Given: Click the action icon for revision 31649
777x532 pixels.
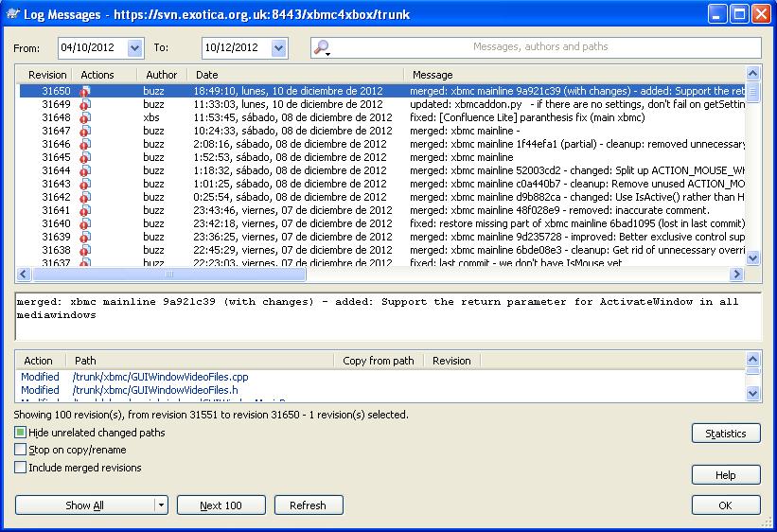Looking at the screenshot, I should [x=85, y=104].
